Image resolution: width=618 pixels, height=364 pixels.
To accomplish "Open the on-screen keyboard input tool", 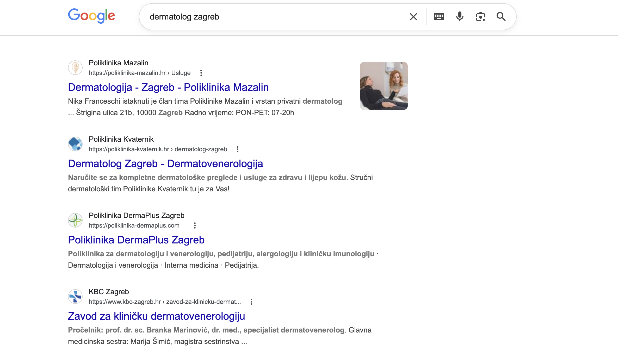I will [x=439, y=17].
